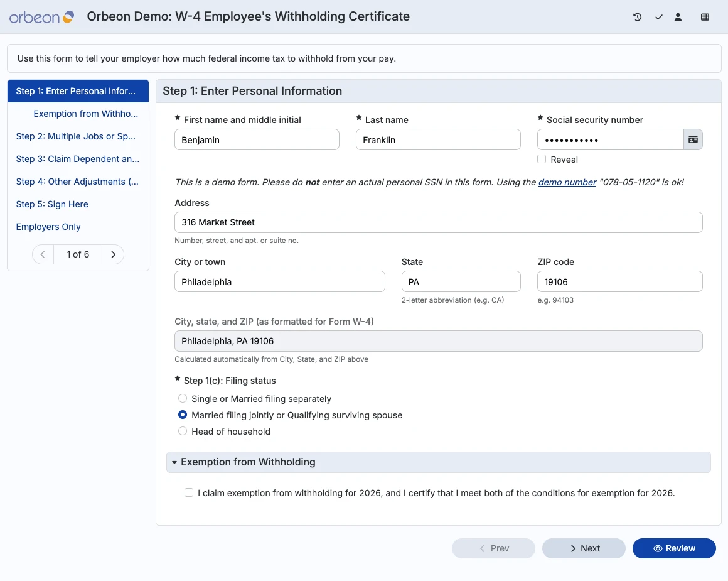Screen dimensions: 728x581
Task: Click the checkmark validation icon in header
Action: click(x=658, y=17)
